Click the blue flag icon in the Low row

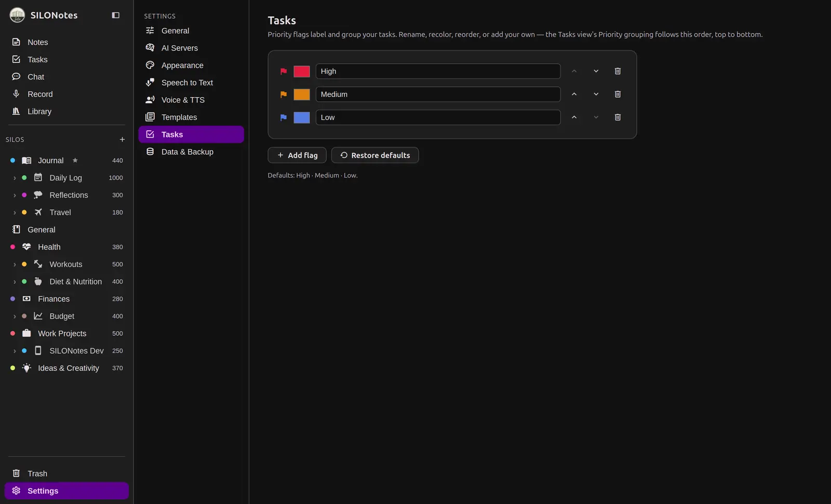[284, 118]
